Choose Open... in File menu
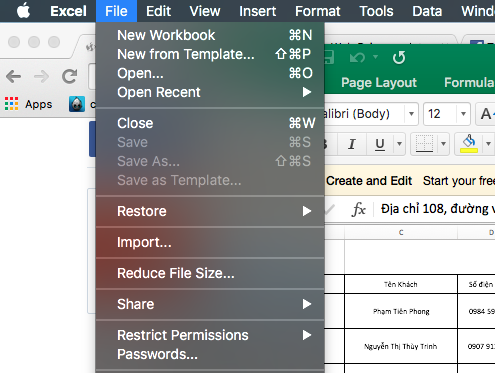495x373 pixels. click(x=210, y=73)
